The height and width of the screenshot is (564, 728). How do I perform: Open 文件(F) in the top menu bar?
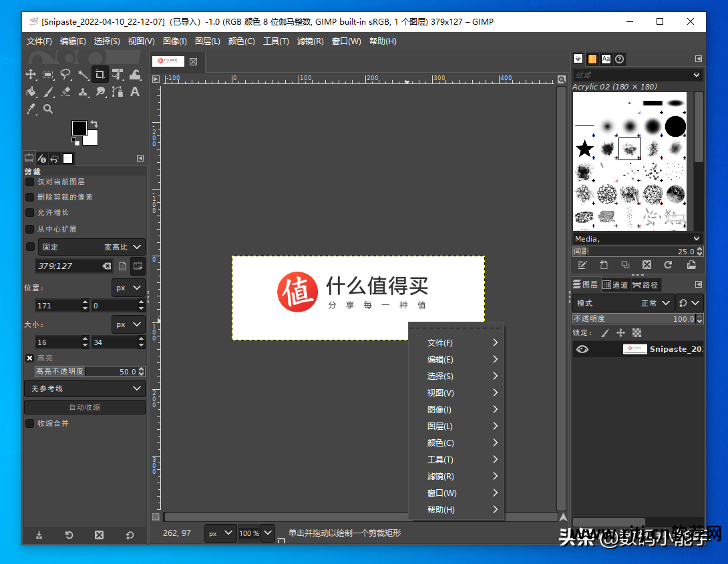[39, 41]
